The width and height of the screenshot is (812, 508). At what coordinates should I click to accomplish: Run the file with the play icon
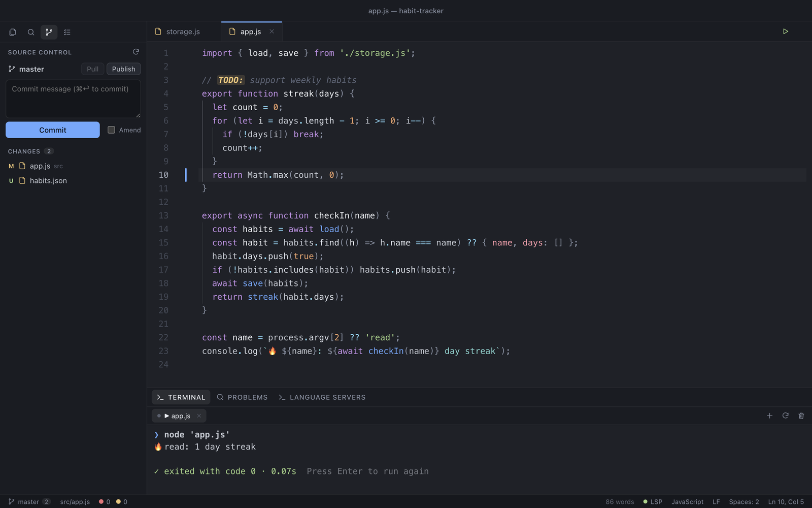click(785, 31)
